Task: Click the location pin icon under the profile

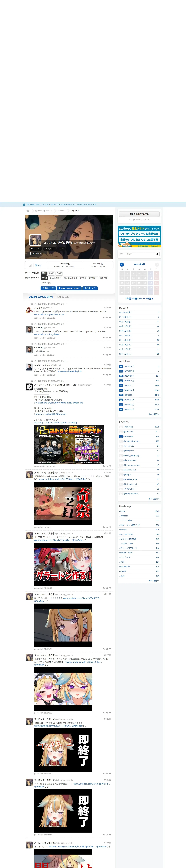Action: pos(30,253)
